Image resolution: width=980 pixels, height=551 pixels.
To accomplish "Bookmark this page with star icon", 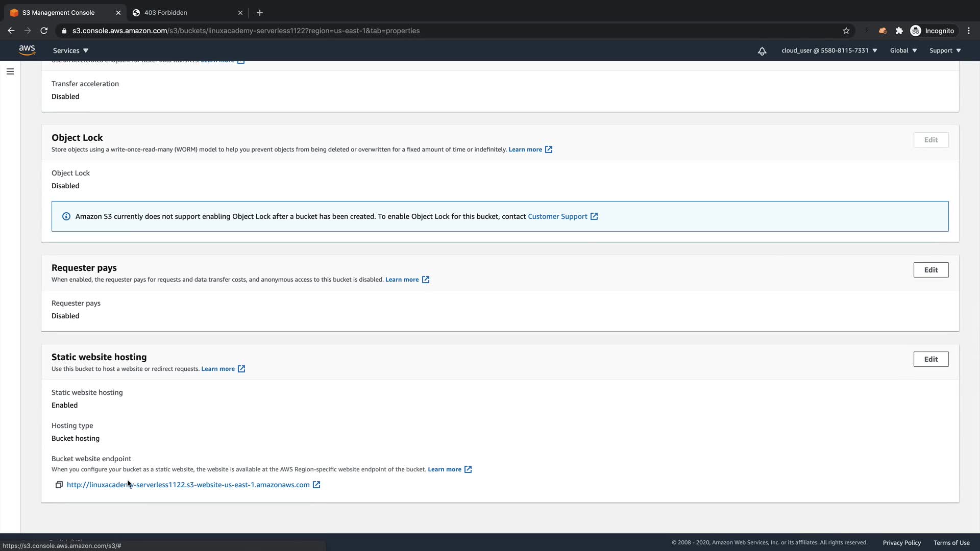I will [x=846, y=31].
